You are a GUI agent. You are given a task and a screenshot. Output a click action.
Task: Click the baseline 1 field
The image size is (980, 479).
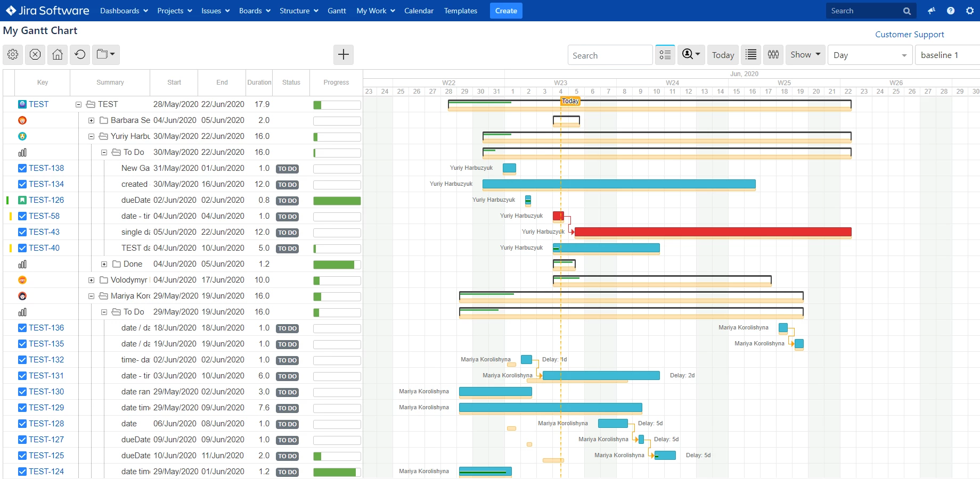point(948,55)
